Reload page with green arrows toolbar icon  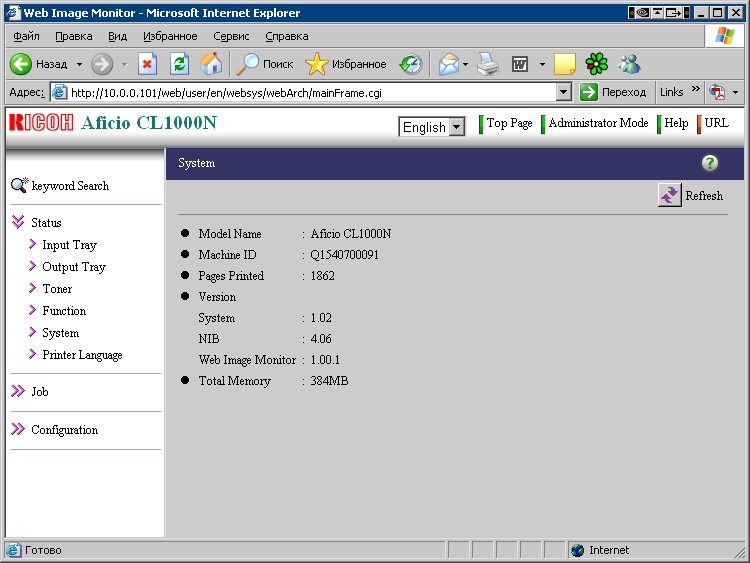coord(179,64)
